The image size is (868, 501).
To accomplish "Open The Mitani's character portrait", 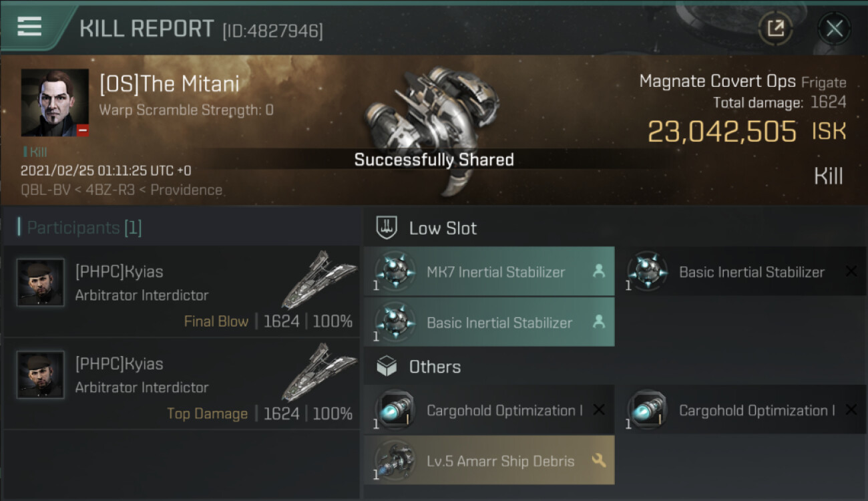I will pos(55,102).
